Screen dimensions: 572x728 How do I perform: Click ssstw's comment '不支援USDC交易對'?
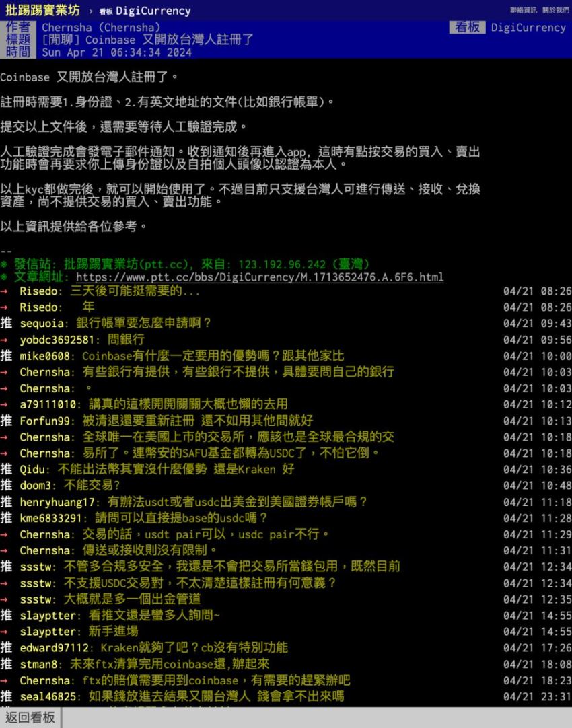pyautogui.click(x=200, y=583)
